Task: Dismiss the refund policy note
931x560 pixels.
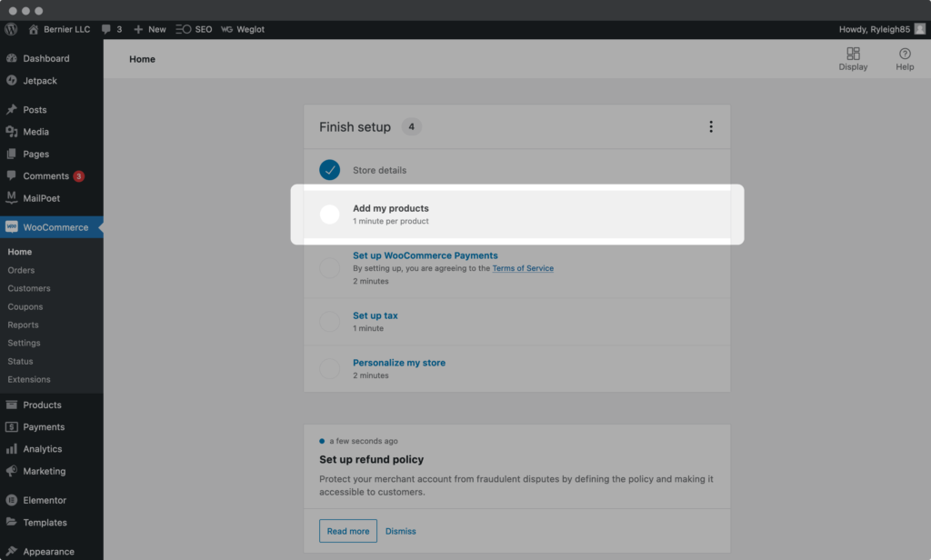Action: point(401,531)
